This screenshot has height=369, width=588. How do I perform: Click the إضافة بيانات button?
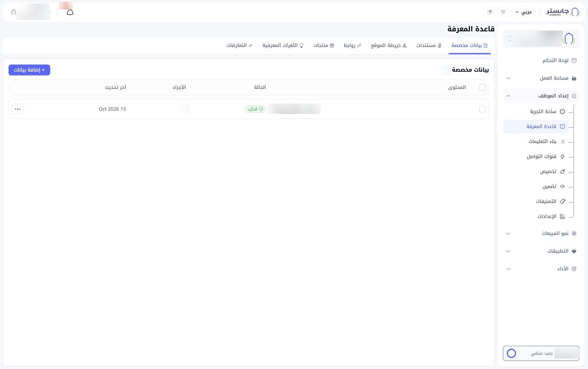coord(29,70)
